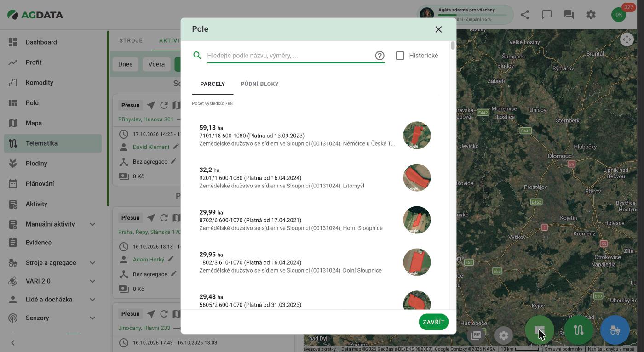The width and height of the screenshot is (644, 352).
Task: Open thumbnail of 32,2 ha parcel
Action: coord(417,178)
